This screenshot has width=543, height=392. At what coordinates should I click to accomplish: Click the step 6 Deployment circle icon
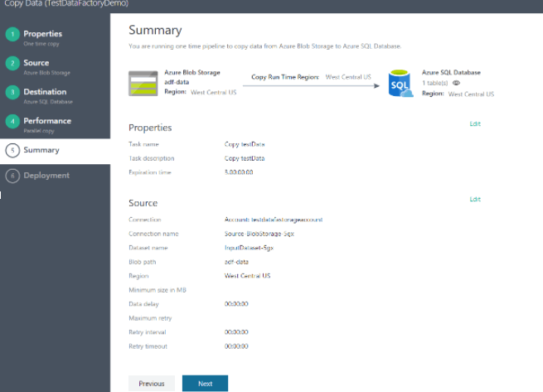pyautogui.click(x=12, y=176)
